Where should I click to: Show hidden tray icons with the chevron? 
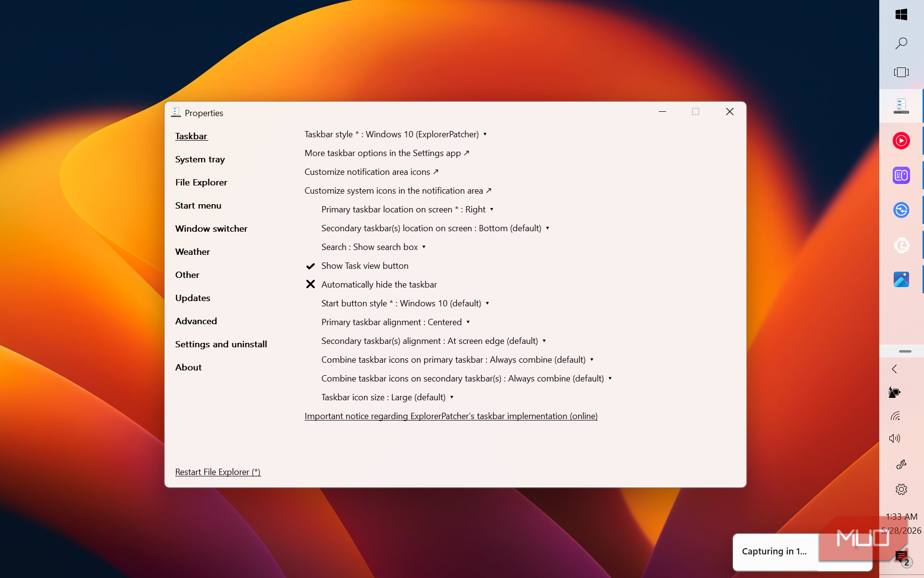tap(895, 369)
